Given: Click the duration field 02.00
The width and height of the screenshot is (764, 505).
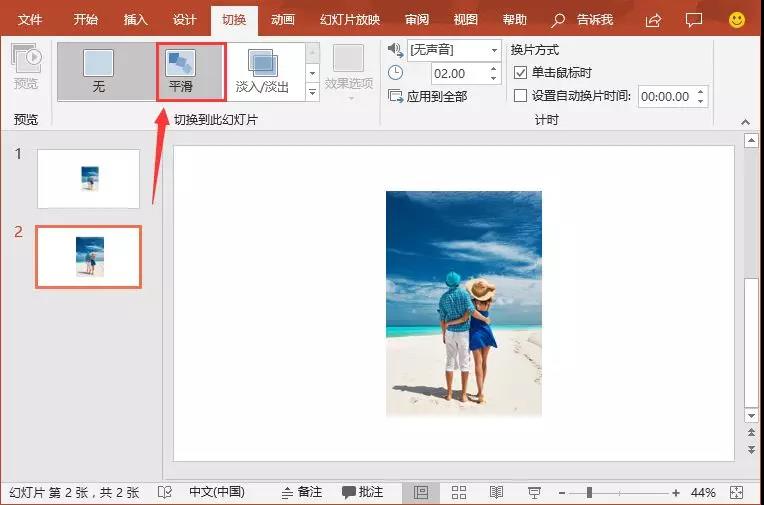Looking at the screenshot, I should click(459, 74).
